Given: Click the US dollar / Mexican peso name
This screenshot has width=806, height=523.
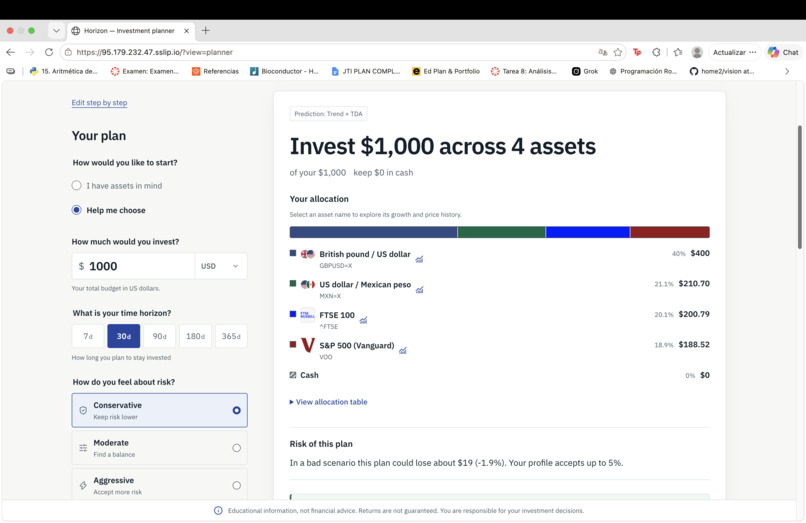Looking at the screenshot, I should 365,284.
